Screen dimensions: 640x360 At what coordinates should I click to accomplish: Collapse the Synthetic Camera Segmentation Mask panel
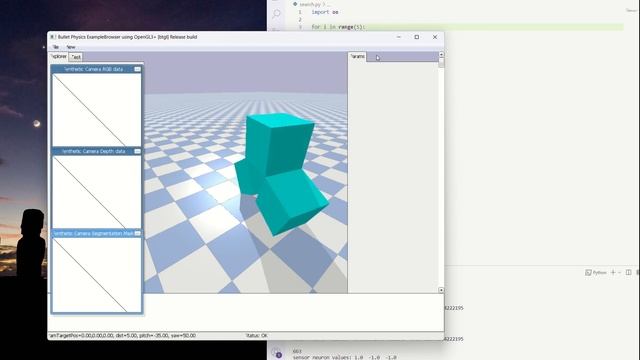[x=138, y=233]
